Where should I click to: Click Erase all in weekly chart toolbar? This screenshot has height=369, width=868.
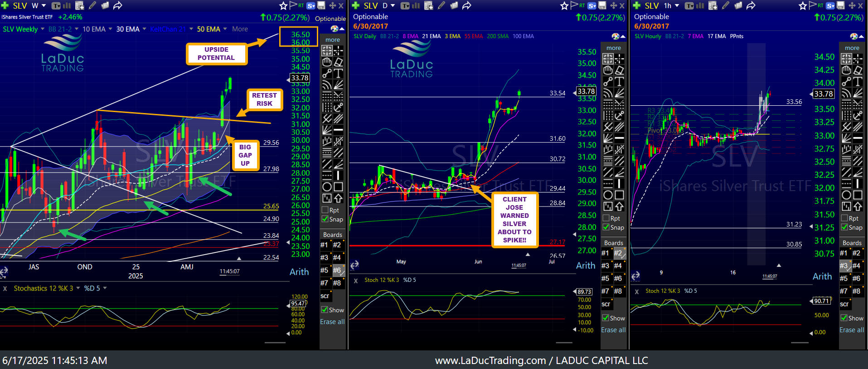pos(332,322)
